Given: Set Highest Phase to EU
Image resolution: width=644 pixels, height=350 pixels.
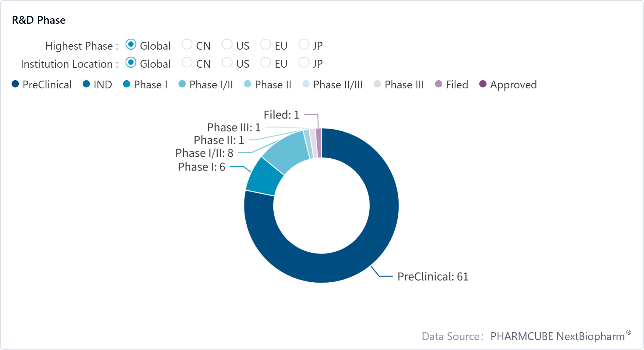Looking at the screenshot, I should (x=266, y=45).
